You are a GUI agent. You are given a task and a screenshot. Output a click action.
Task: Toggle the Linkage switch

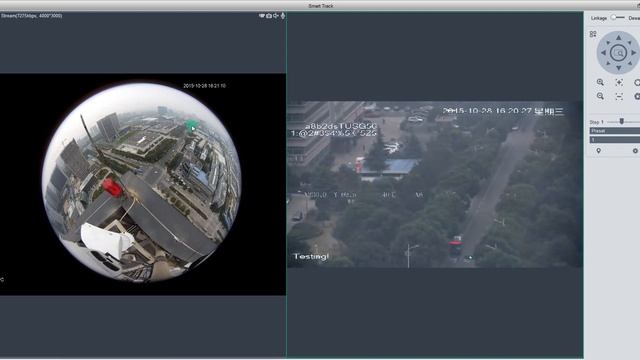pyautogui.click(x=617, y=18)
